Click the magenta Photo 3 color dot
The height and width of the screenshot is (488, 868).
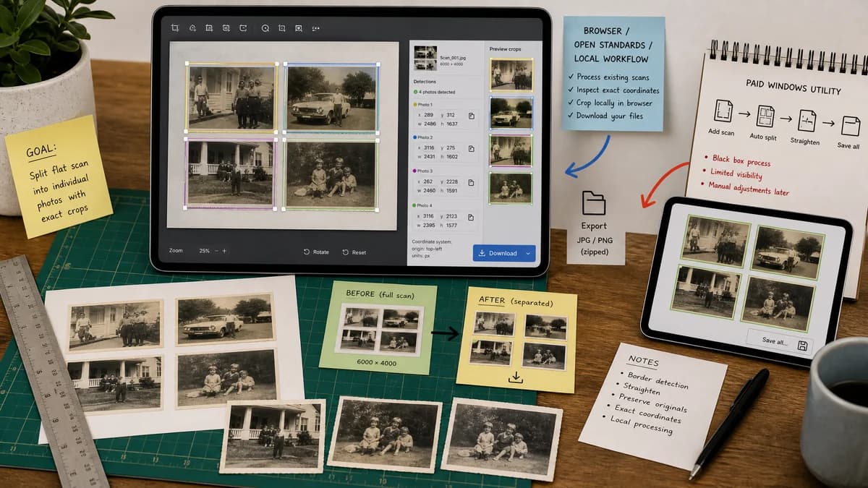click(x=414, y=171)
